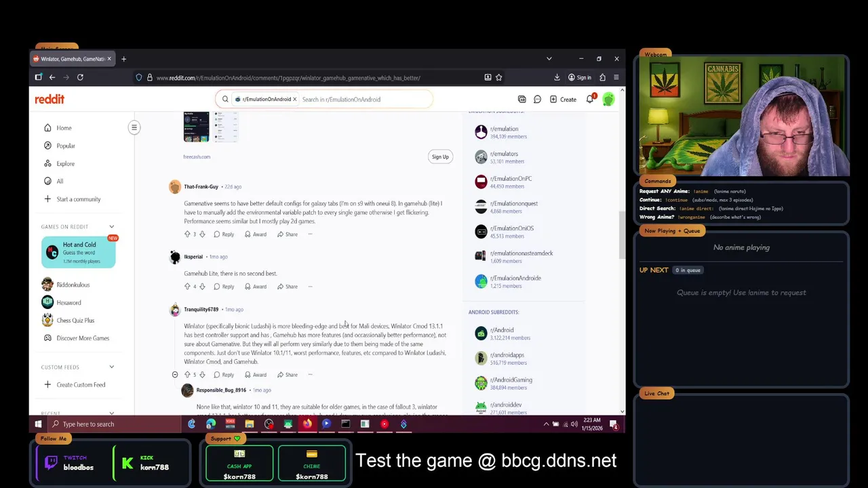Viewport: 868px width, 488px height.
Task: Open more options on That-Frank-Guy's comment
Action: coord(310,235)
